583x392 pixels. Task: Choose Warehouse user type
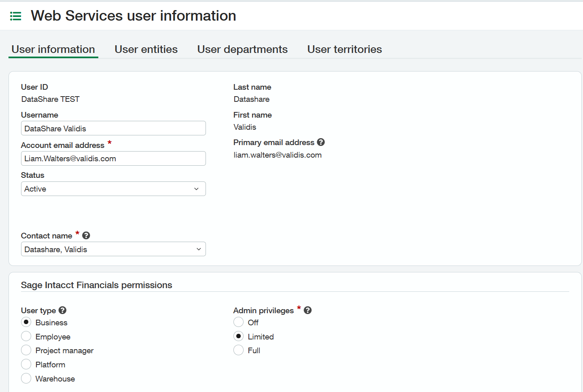(x=26, y=379)
